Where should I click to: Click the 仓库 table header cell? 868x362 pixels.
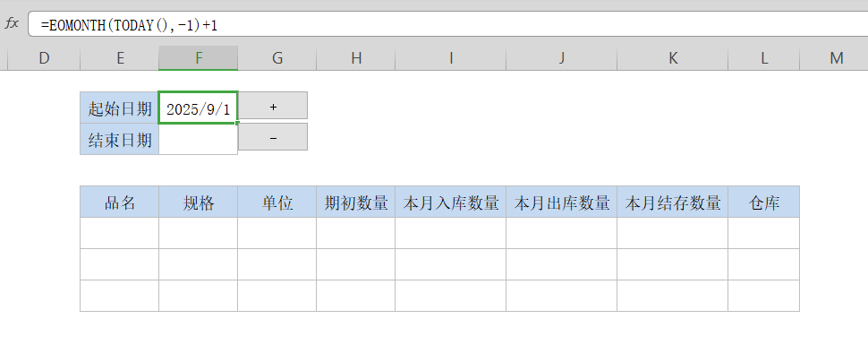763,203
